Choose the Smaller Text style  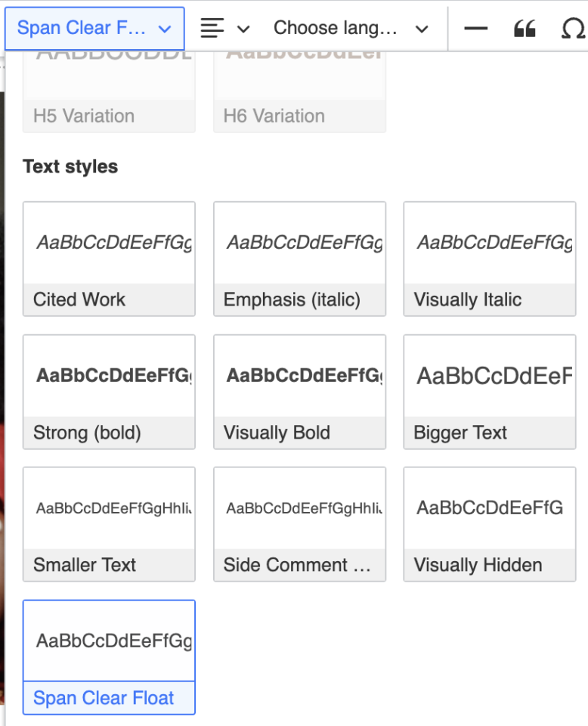click(x=109, y=524)
